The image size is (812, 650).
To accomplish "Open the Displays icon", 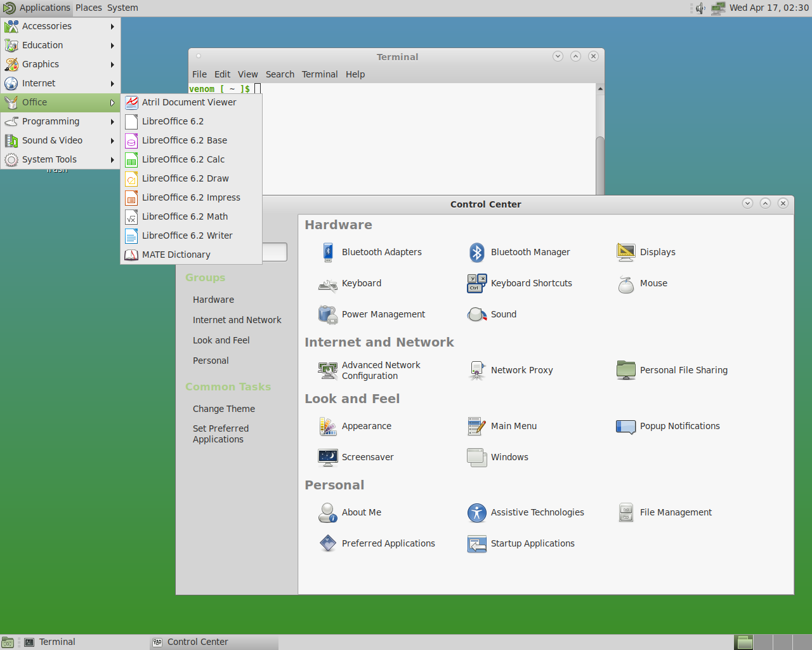I will [x=626, y=252].
